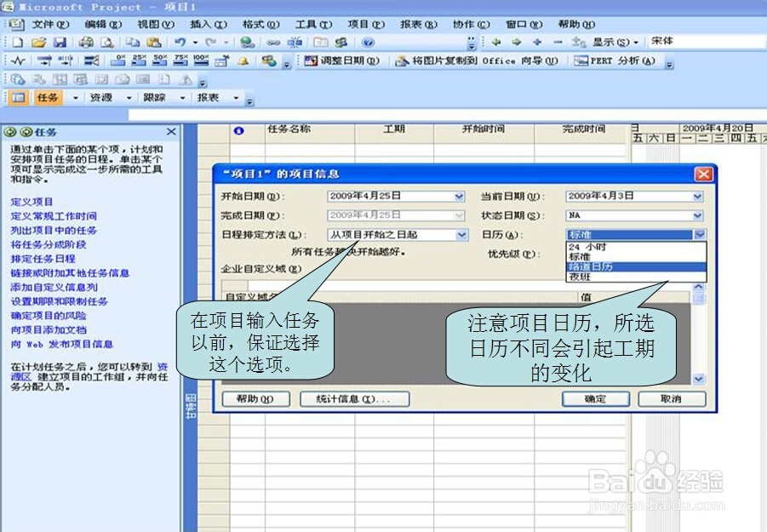Undo the last action
Image resolution: width=767 pixels, height=532 pixels.
(x=180, y=43)
